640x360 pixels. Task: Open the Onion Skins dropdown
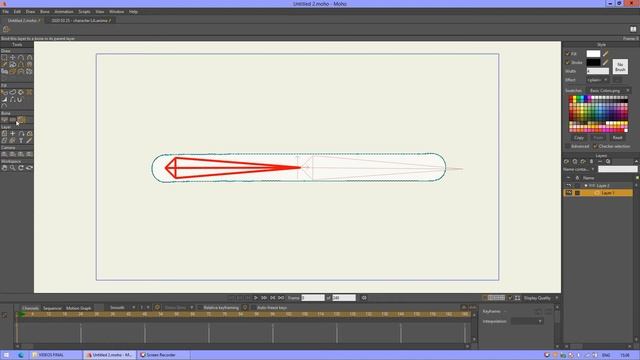179,307
